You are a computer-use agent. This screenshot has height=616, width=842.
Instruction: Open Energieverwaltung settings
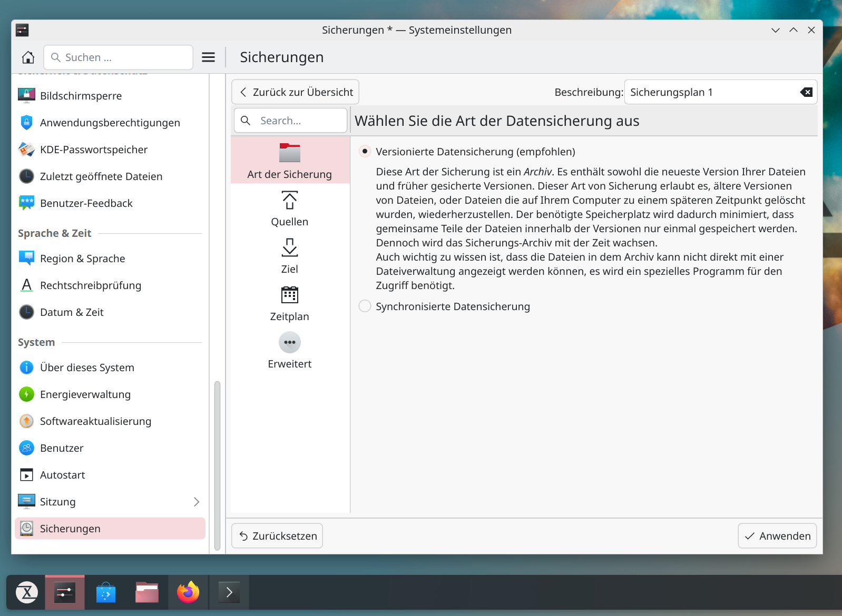coord(110,394)
